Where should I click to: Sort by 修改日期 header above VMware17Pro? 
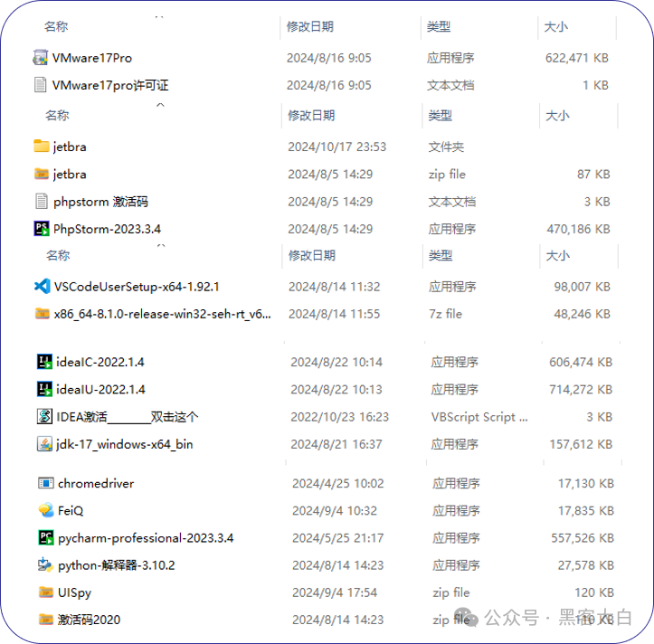click(x=310, y=27)
